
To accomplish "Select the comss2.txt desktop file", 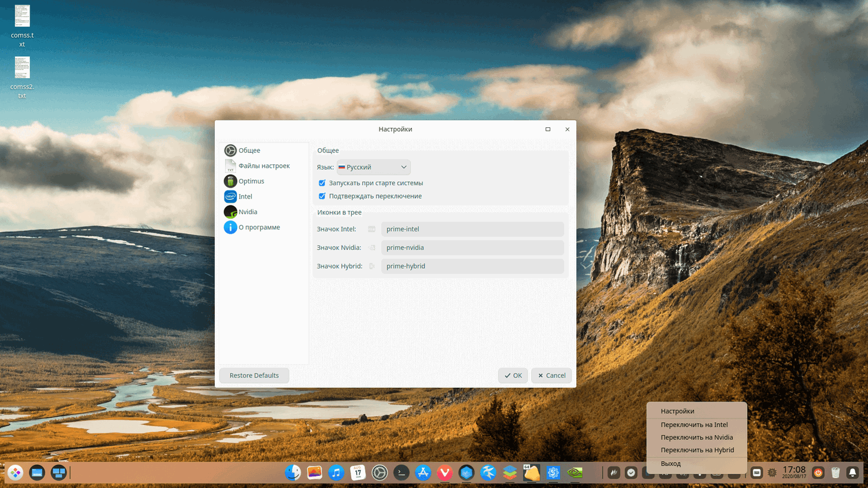I will (x=22, y=78).
